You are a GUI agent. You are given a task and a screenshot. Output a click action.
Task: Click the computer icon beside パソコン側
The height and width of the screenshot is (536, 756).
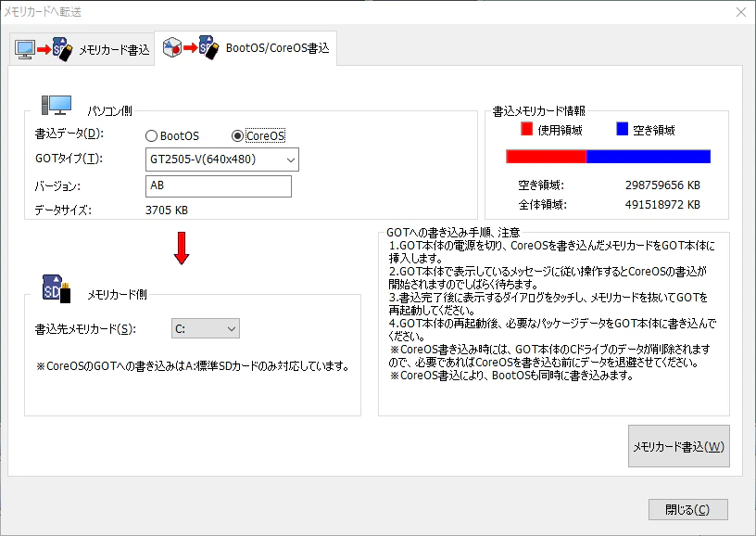coord(57,105)
